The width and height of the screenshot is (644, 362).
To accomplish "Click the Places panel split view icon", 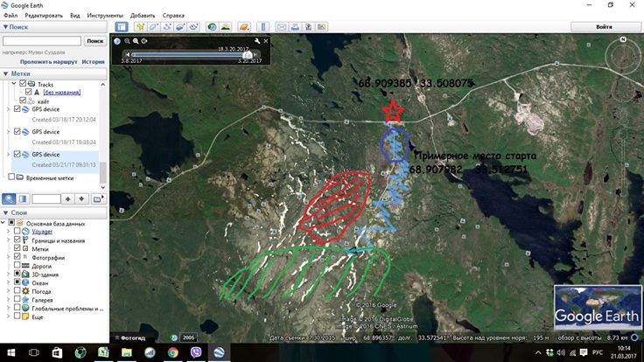I will click(x=23, y=199).
